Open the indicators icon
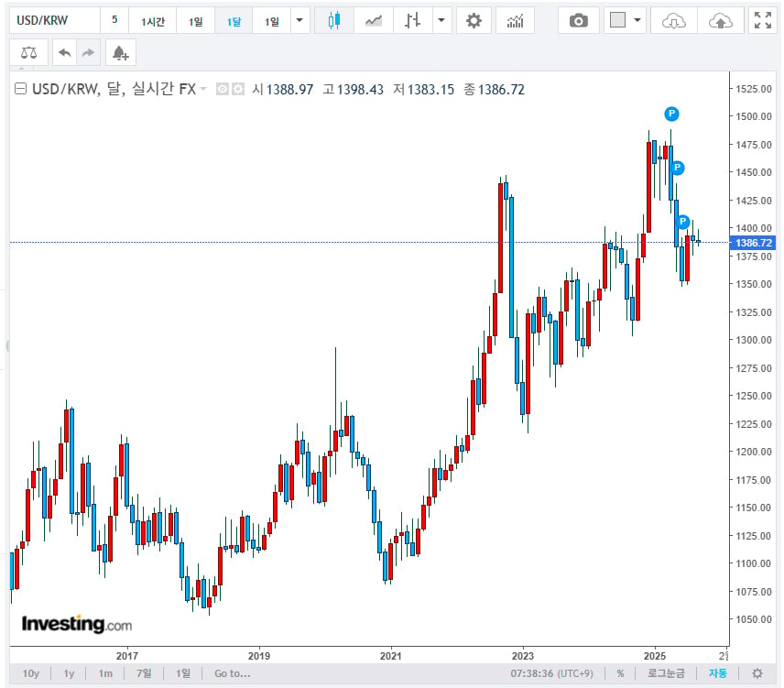Image resolution: width=784 pixels, height=688 pixels. 515,20
